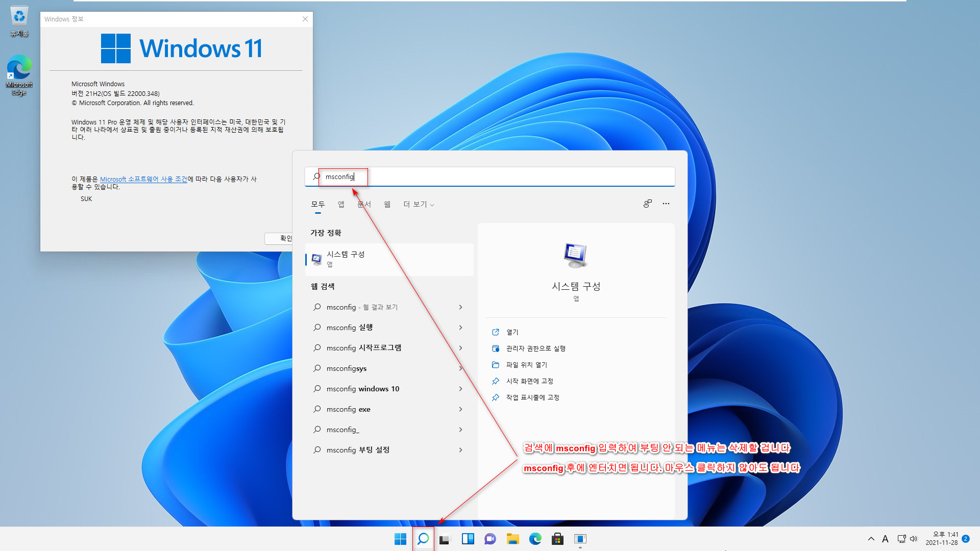Select the 웹 search tab
The height and width of the screenshot is (551, 980).
[387, 205]
